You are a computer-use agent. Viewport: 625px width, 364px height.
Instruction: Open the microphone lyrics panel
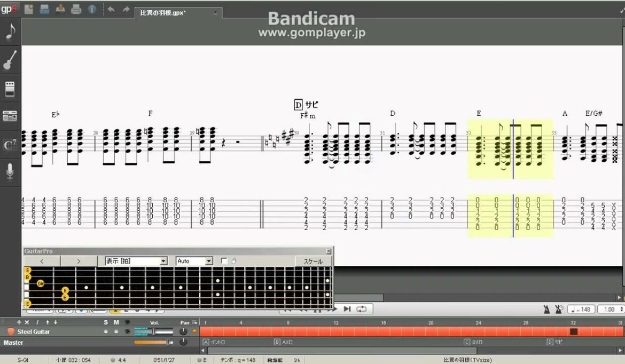(x=10, y=172)
